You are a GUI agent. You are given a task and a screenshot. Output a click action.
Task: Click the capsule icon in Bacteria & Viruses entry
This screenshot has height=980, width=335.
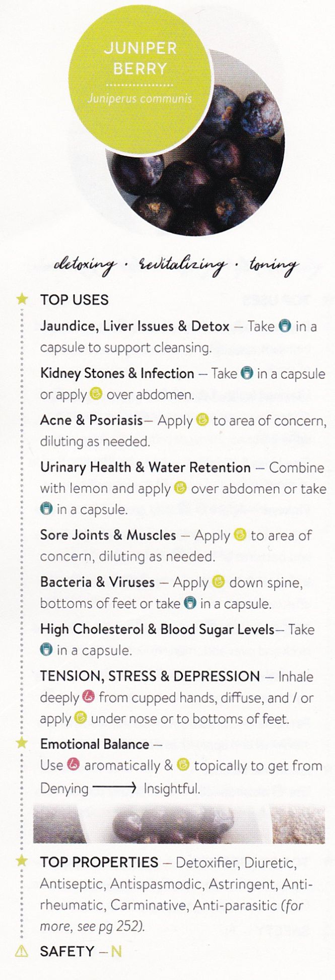[x=189, y=603]
